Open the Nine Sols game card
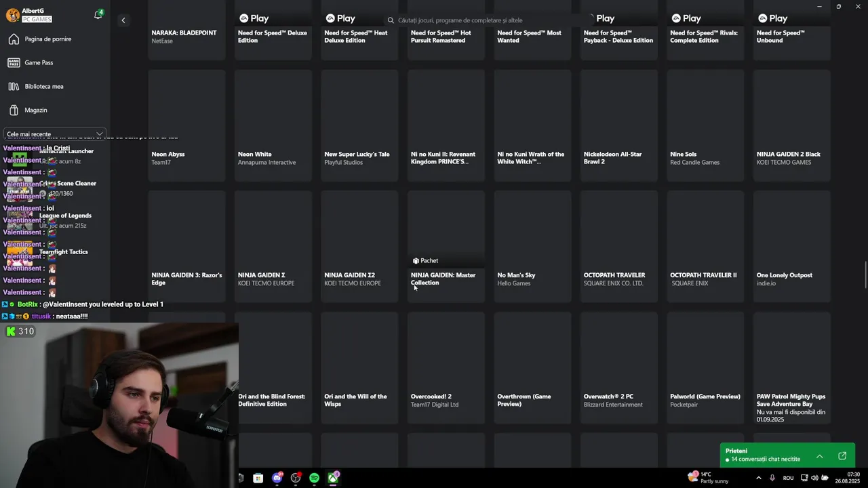The image size is (868, 488). pyautogui.click(x=705, y=125)
